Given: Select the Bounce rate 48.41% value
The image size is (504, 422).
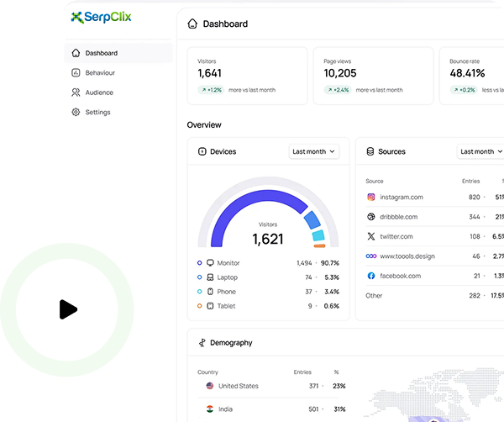Looking at the screenshot, I should click(467, 73).
